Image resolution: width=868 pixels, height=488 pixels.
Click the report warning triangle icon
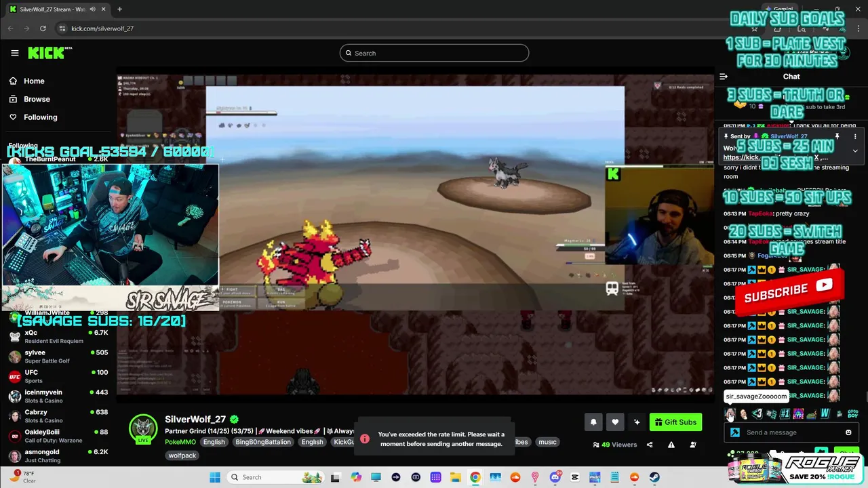671,445
